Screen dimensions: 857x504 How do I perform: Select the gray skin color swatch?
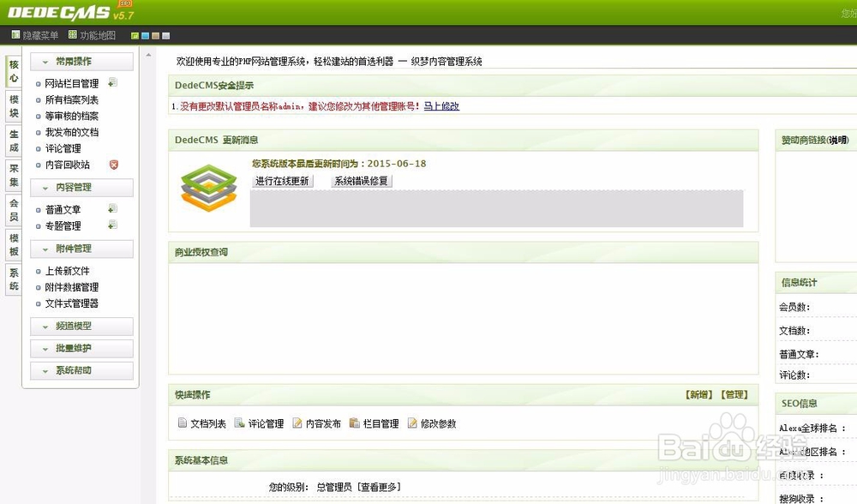165,36
